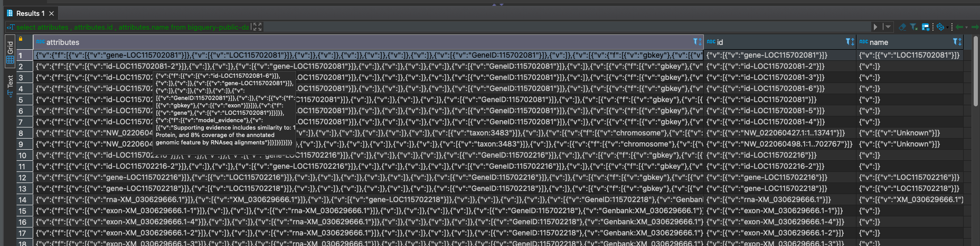The width and height of the screenshot is (980, 246).
Task: Select row number 12
Action: [x=24, y=177]
